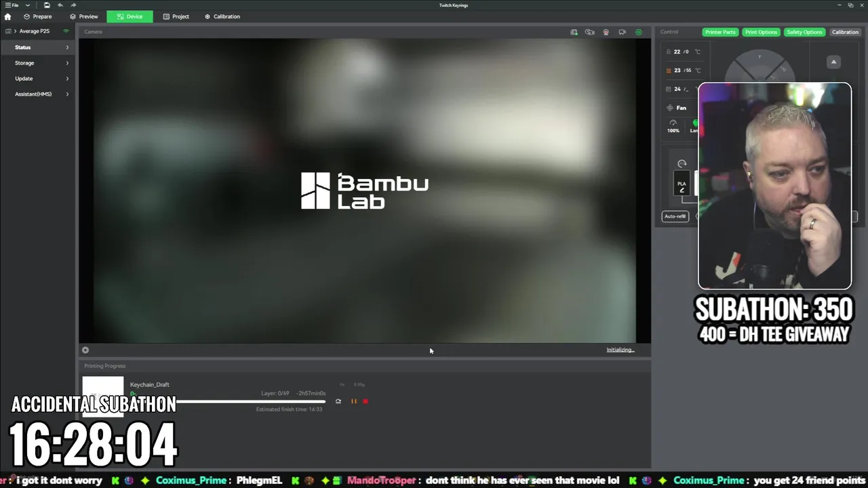This screenshot has width=868, height=488.
Task: Click the webcam icon in camera toolbar
Action: pyautogui.click(x=606, y=32)
